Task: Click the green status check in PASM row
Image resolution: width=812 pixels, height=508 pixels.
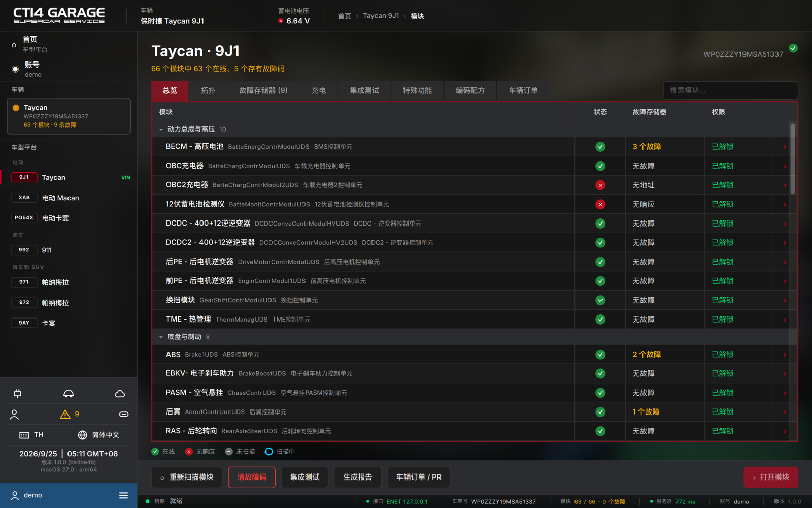Action: tap(600, 393)
